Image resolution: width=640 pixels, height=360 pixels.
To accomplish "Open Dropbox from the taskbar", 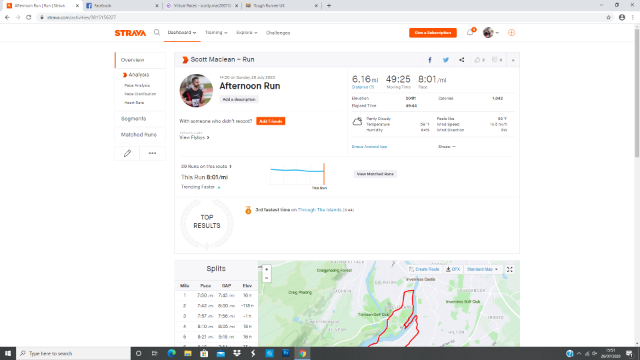I will pyautogui.click(x=237, y=353).
